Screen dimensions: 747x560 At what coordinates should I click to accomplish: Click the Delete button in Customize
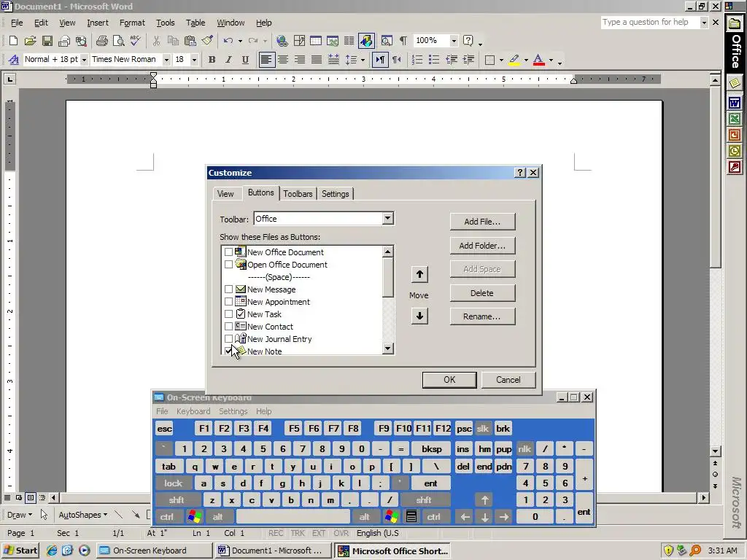pos(483,293)
